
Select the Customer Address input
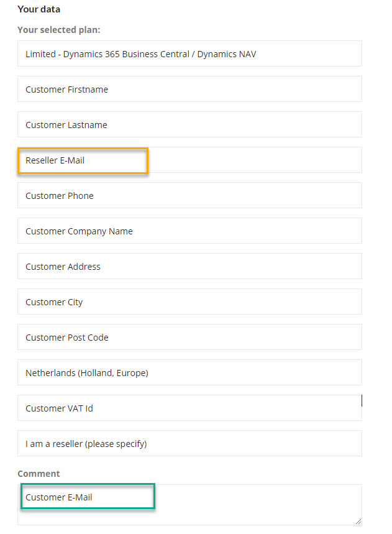(189, 266)
